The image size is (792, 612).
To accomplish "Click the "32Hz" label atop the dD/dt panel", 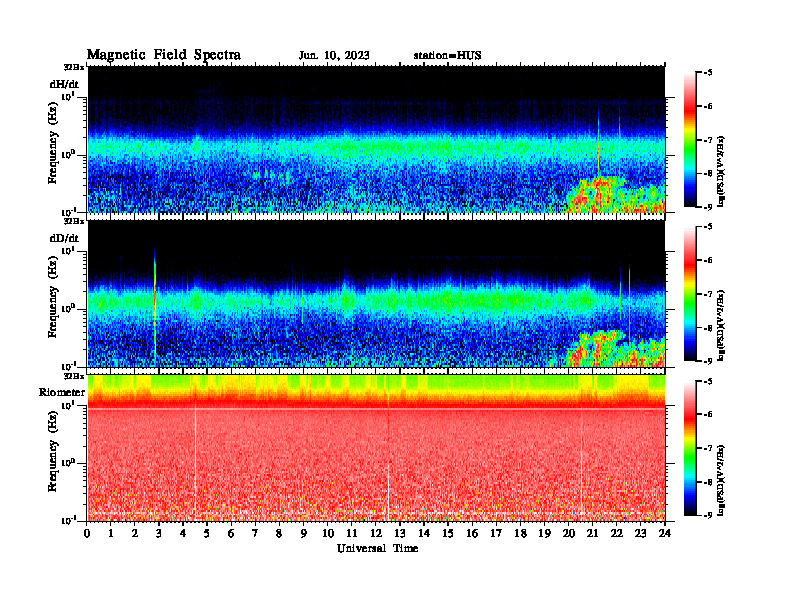I will click(74, 221).
